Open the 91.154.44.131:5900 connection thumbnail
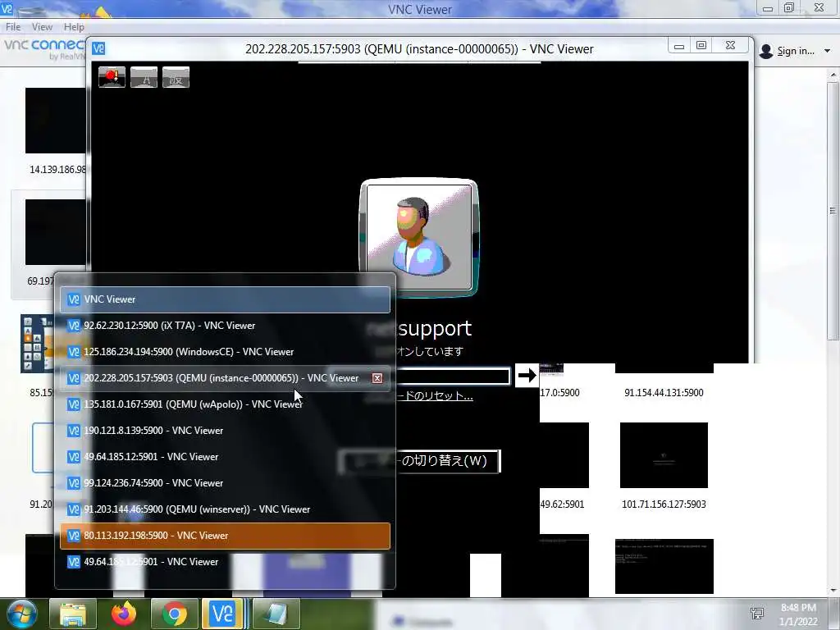840x630 pixels. (x=664, y=368)
